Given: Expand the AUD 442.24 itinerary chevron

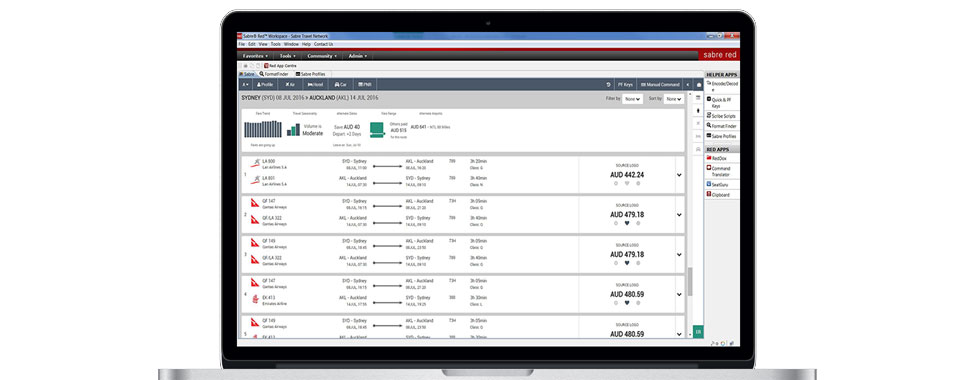Looking at the screenshot, I should pos(679,175).
